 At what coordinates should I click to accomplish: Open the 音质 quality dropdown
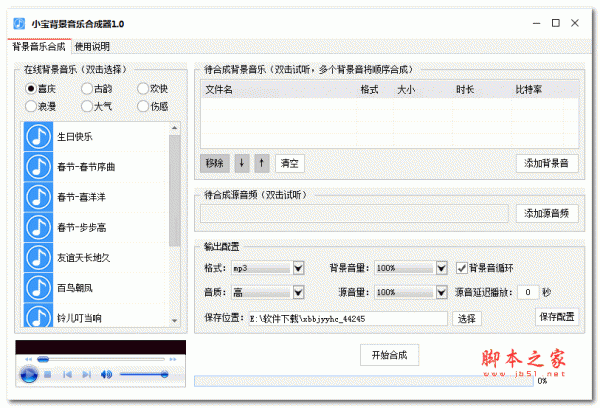pos(298,292)
